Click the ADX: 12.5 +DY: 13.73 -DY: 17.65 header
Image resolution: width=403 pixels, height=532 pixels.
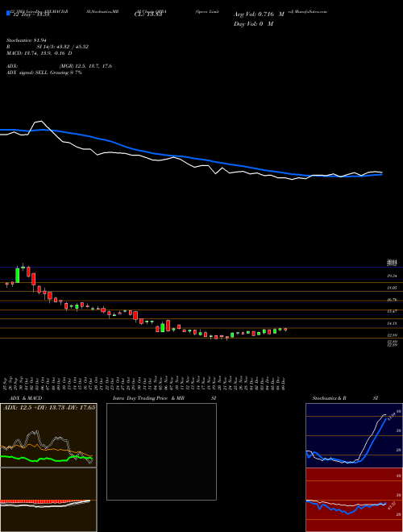[49, 407]
